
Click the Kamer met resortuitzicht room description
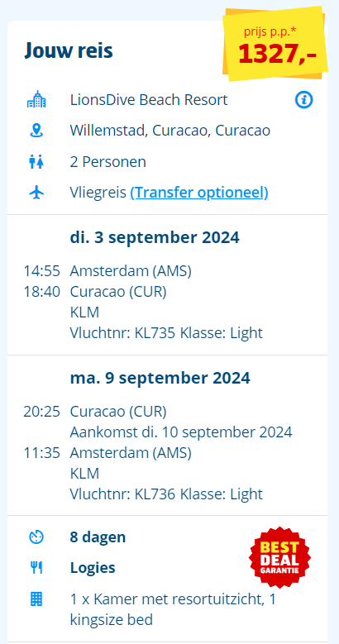pos(173,609)
